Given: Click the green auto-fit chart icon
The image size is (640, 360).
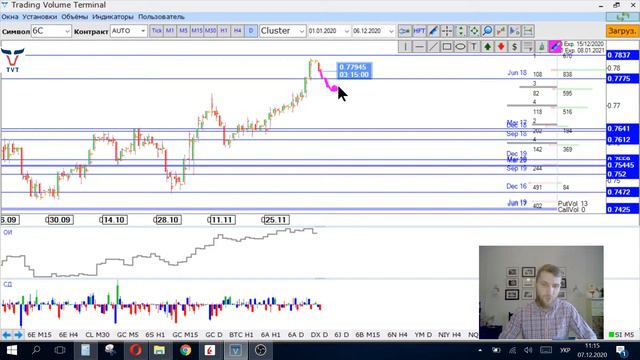Looking at the screenshot, I should [474, 31].
